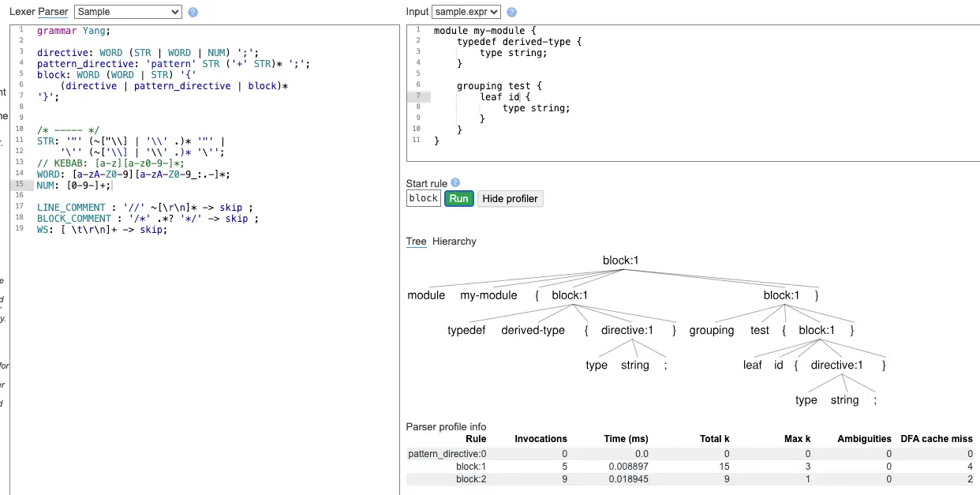
Task: Click the Time (ms) column header
Action: 626,439
